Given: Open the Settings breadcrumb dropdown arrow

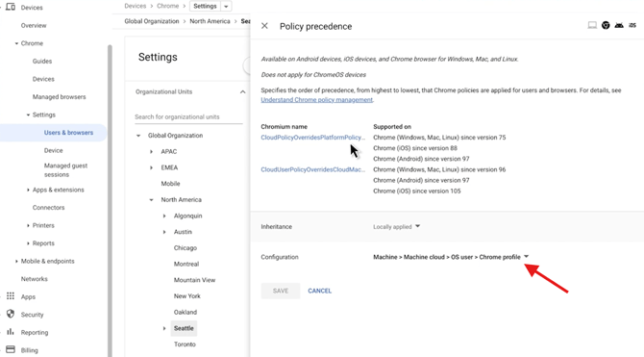Looking at the screenshot, I should coord(226,6).
